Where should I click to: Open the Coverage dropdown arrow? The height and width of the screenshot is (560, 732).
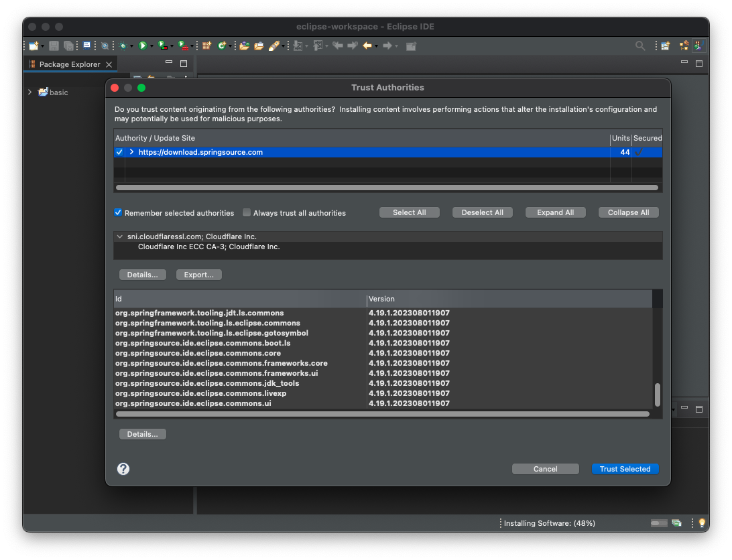pyautogui.click(x=172, y=46)
